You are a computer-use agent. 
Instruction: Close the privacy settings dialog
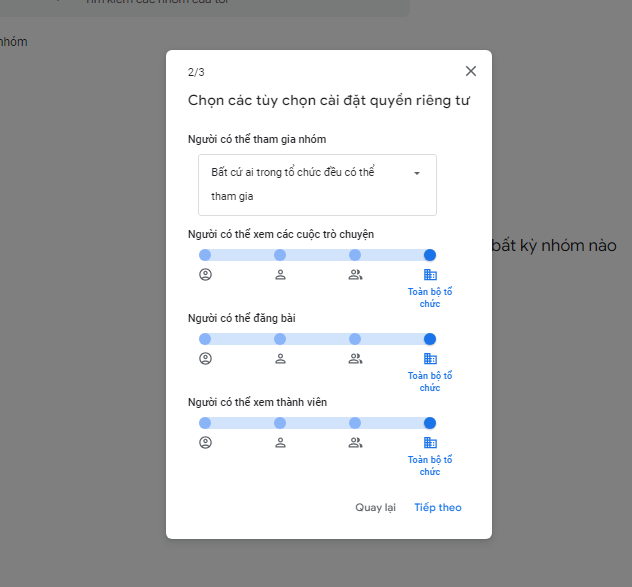pos(471,71)
